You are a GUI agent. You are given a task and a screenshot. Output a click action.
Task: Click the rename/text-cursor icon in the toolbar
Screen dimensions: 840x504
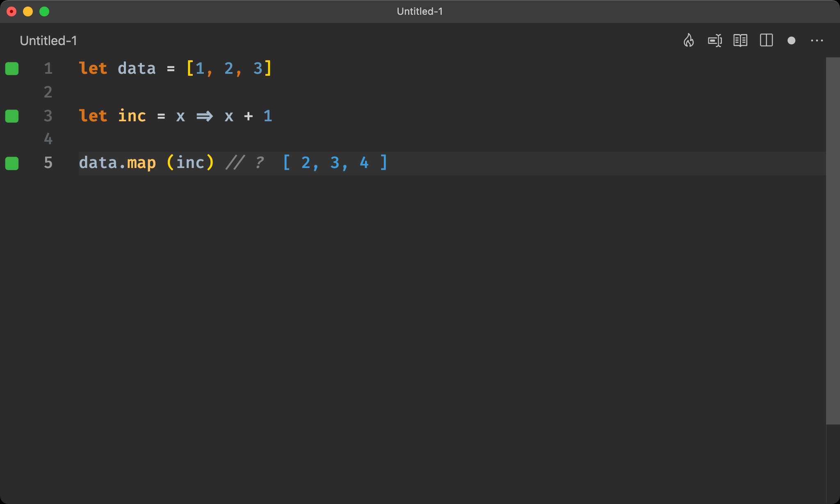point(715,41)
